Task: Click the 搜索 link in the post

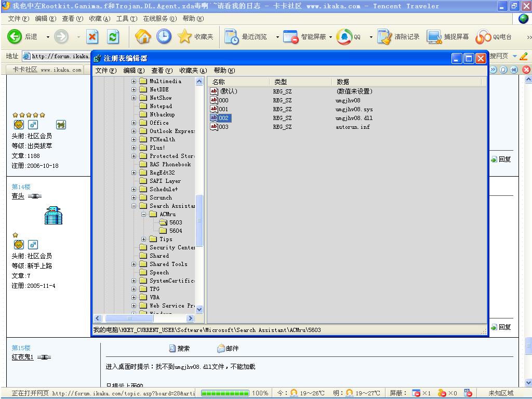Action: 183,349
